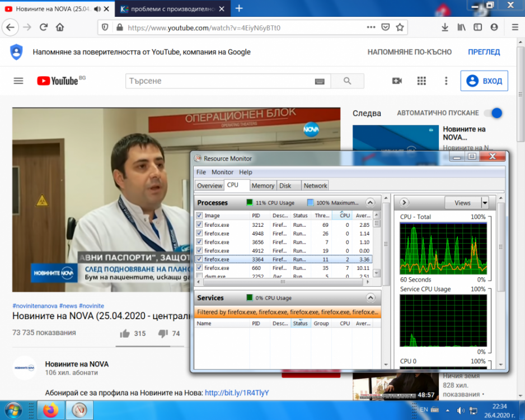Click the Firefox forward arrow button
The image size is (525, 420).
27,27
